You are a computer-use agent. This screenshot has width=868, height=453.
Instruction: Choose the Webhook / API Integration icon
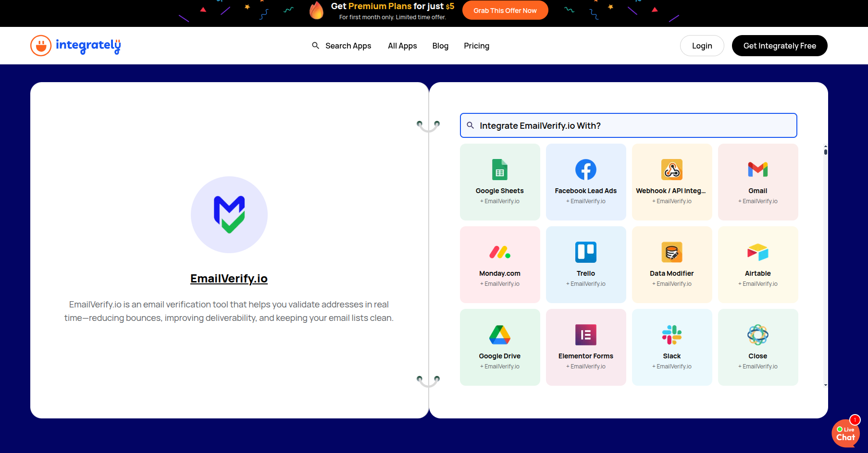(672, 170)
